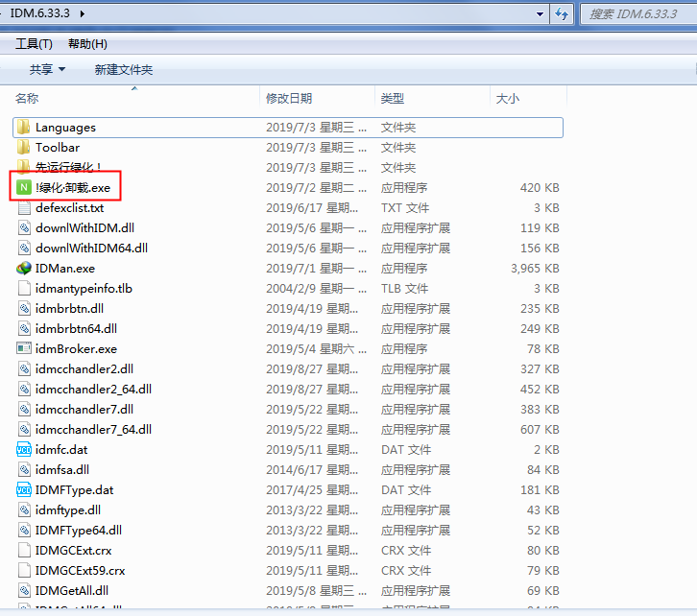The width and height of the screenshot is (697, 616).
Task: Click the IDMGCExt59.crx file name
Action: tap(80, 571)
